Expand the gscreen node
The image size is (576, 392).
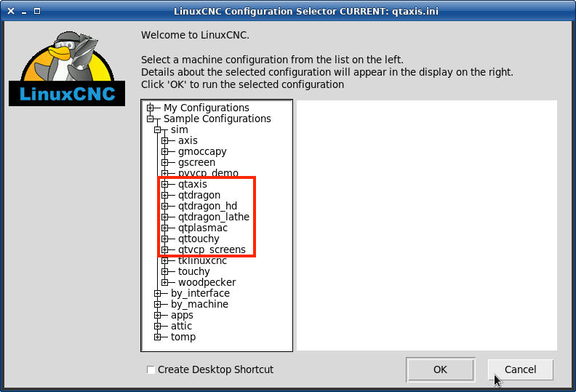165,162
